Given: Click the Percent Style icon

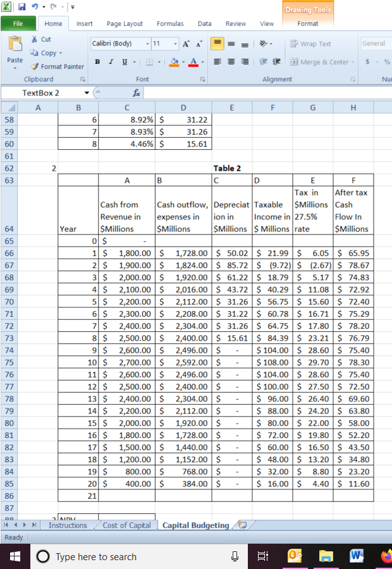Looking at the screenshot, I should (387, 62).
